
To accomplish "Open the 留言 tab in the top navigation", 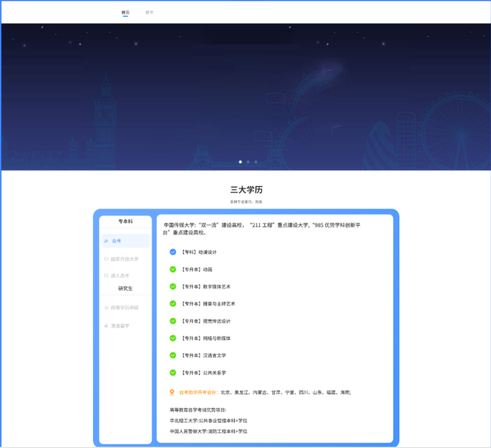I will [x=149, y=12].
